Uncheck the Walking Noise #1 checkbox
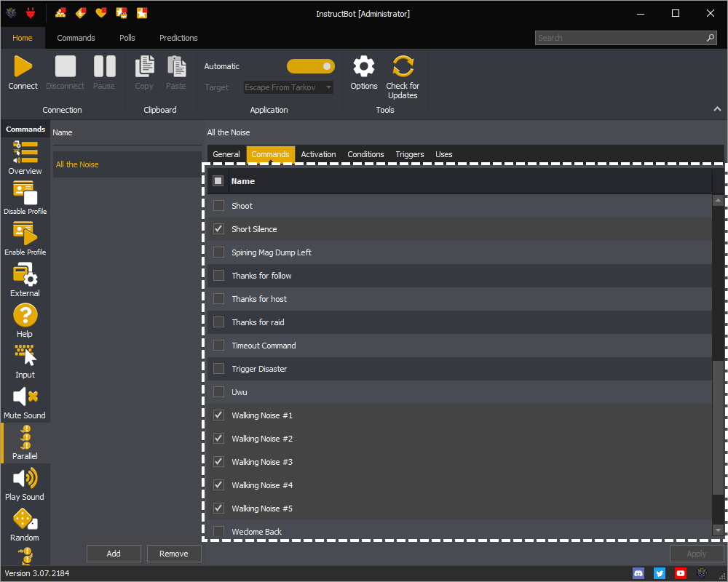The height and width of the screenshot is (582, 728). 218,415
